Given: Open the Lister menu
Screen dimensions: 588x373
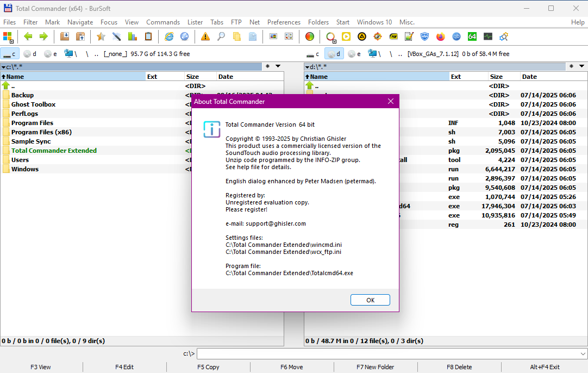Looking at the screenshot, I should click(x=195, y=22).
